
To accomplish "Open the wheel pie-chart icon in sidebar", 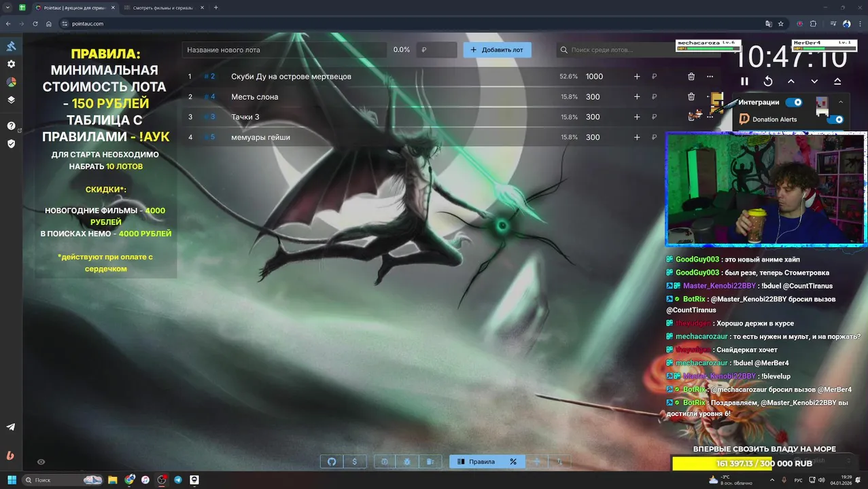I will click(x=11, y=81).
